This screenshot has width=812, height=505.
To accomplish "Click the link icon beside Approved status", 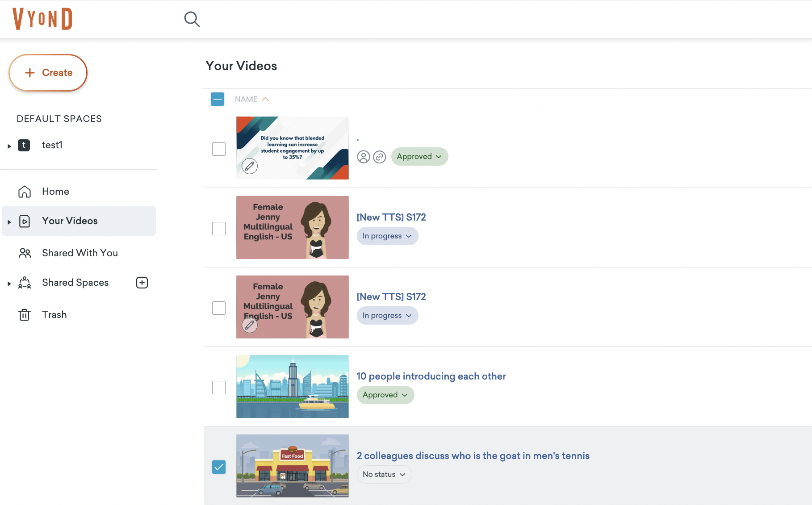I will (x=379, y=157).
